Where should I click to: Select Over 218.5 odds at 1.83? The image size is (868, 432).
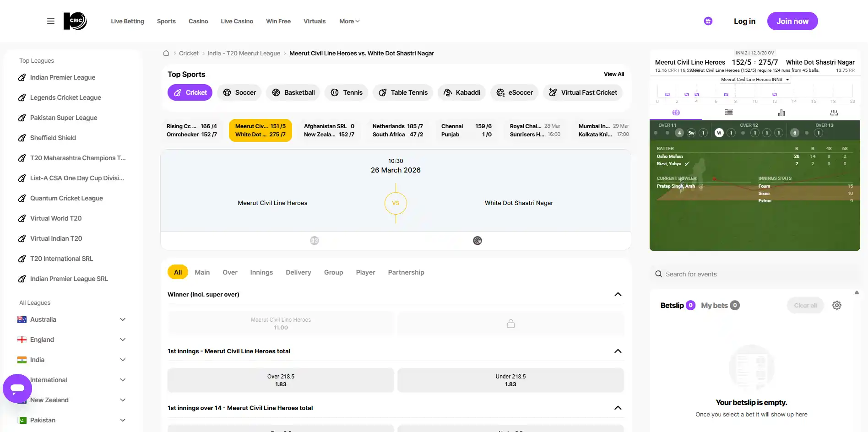tap(281, 380)
